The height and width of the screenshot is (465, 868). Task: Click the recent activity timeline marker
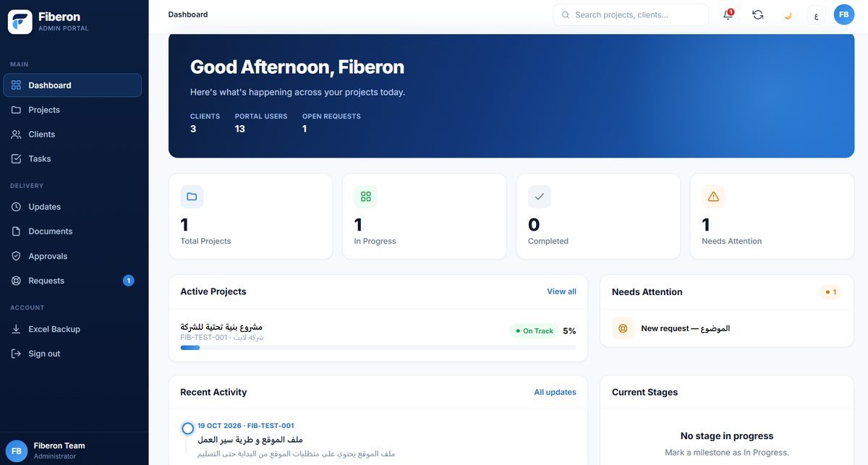(x=188, y=429)
